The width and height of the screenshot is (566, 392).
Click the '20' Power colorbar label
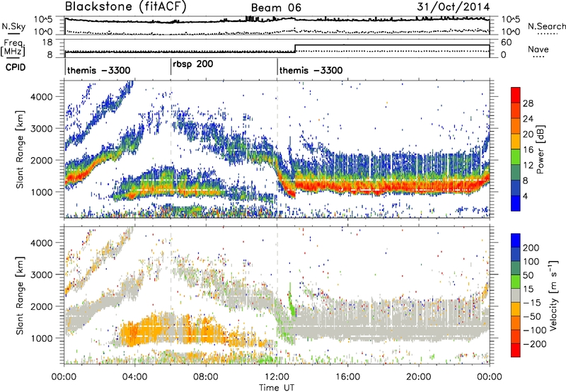(x=528, y=134)
